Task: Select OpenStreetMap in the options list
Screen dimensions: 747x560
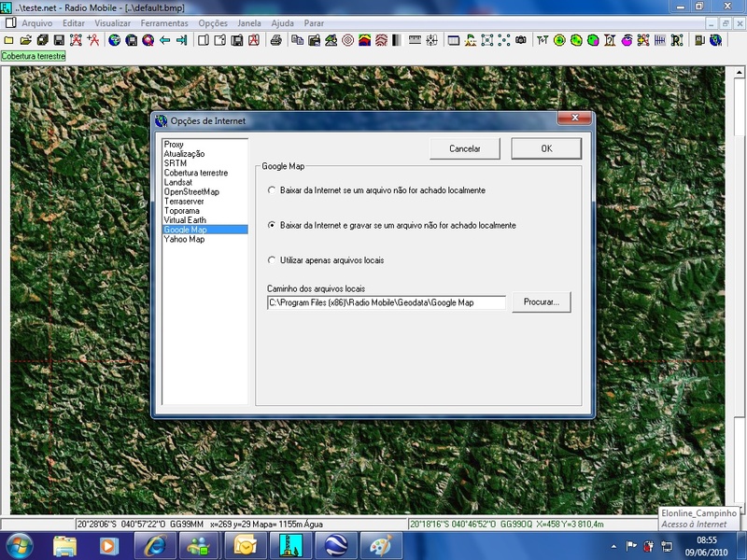Action: 191,192
